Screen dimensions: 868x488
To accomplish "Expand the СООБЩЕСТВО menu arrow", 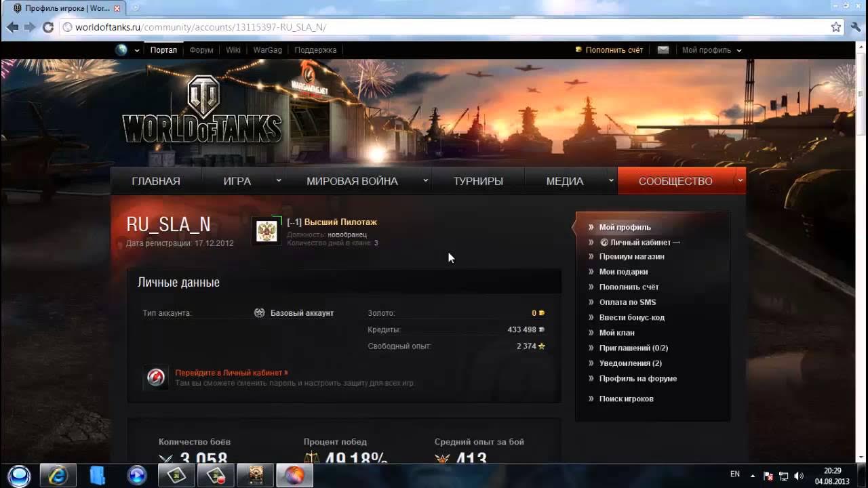I will (740, 181).
